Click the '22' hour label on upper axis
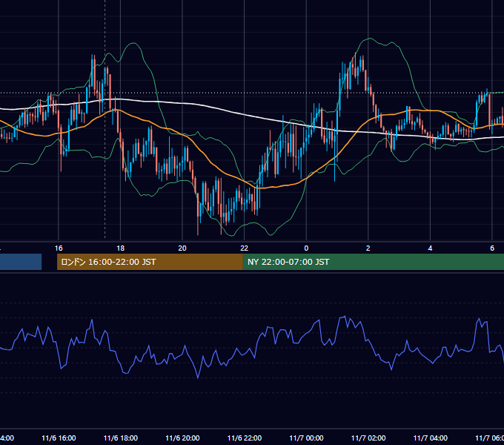504x445 pixels. [x=245, y=248]
